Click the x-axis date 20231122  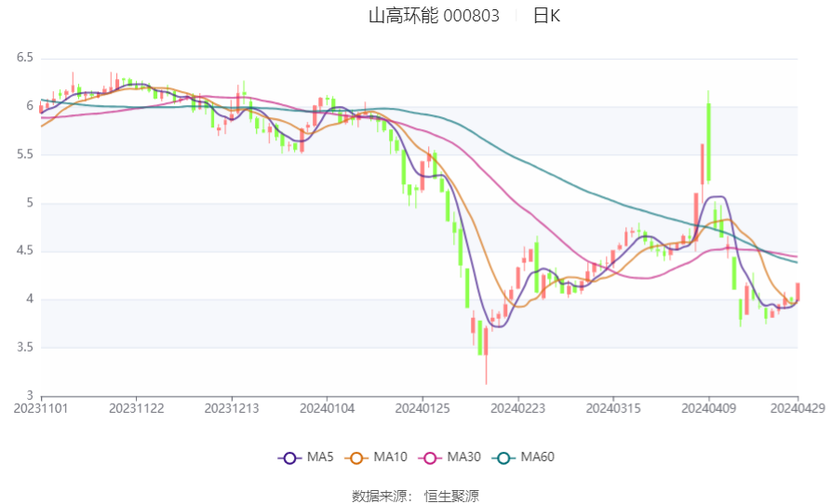[136, 409]
